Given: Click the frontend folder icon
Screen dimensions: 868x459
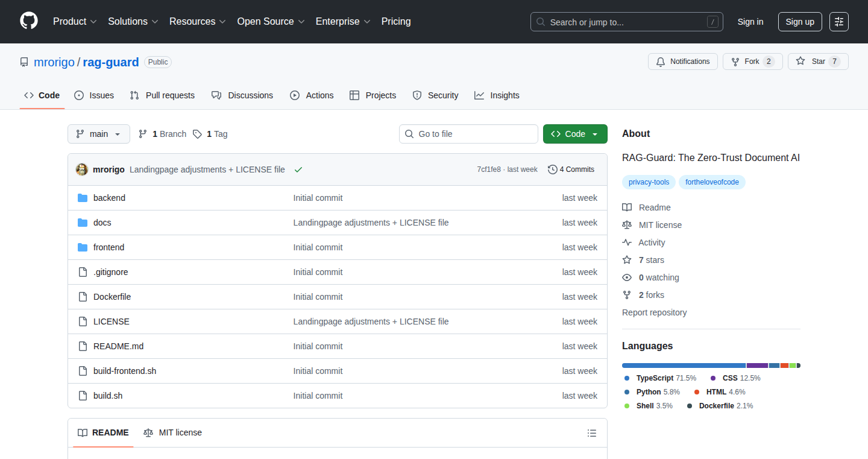Looking at the screenshot, I should click(x=83, y=247).
